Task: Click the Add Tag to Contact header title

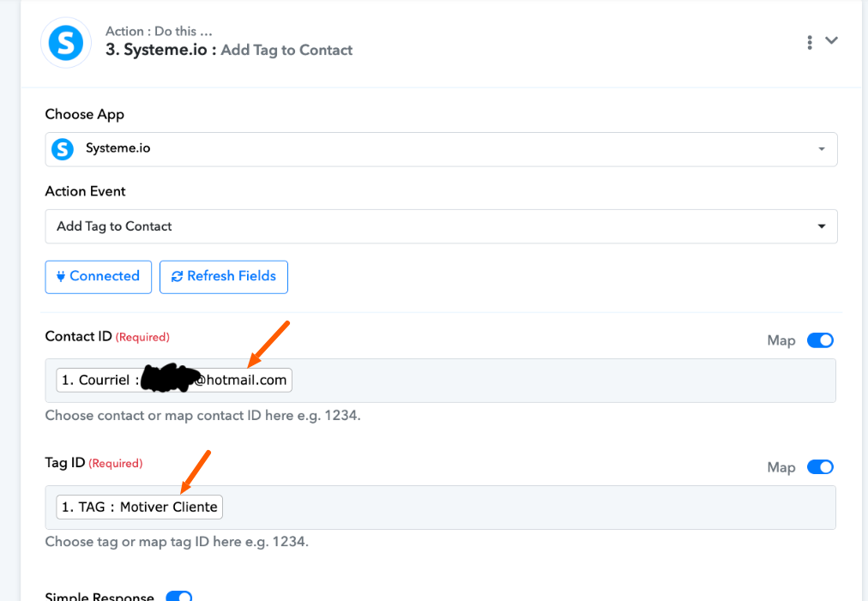Action: [286, 50]
